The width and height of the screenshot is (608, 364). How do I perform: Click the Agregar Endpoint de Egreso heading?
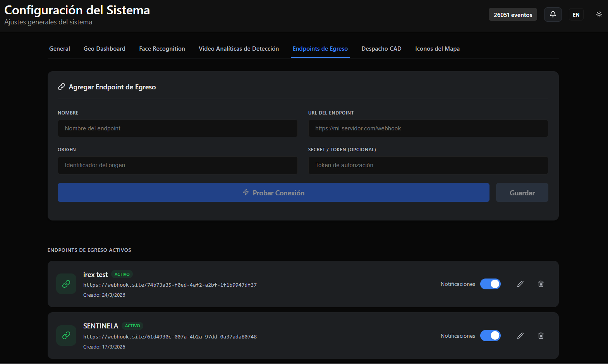click(112, 87)
